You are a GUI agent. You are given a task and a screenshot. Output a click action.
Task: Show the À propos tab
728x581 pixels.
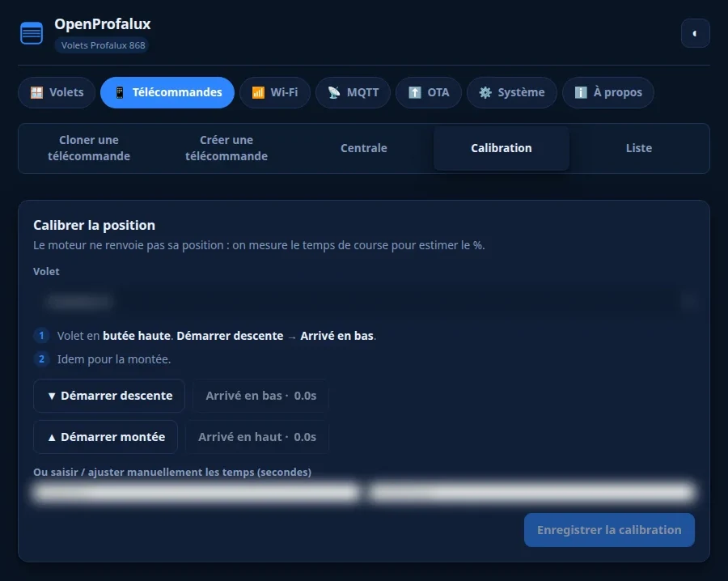(608, 92)
